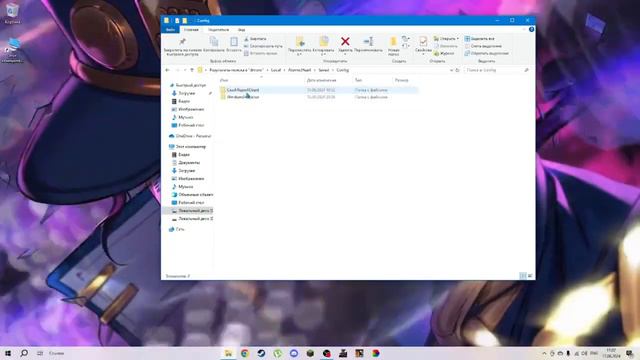This screenshot has height=360, width=640.
Task: Open the taskbar clock and date
Action: (611, 353)
